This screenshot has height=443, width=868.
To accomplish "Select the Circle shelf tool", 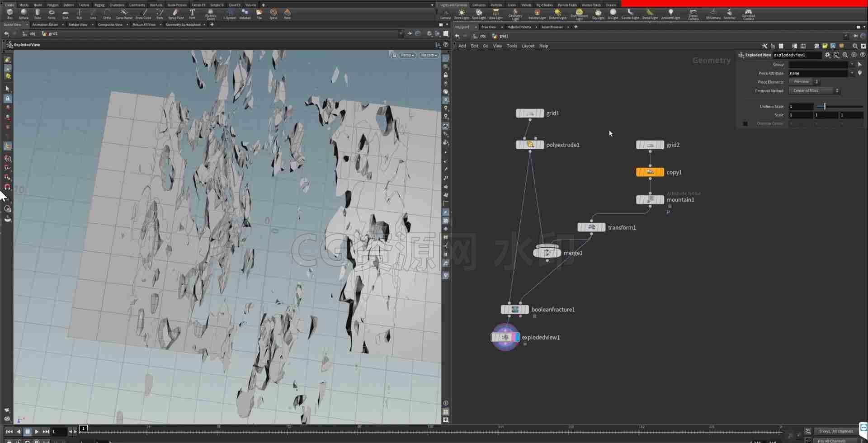I will pyautogui.click(x=107, y=14).
